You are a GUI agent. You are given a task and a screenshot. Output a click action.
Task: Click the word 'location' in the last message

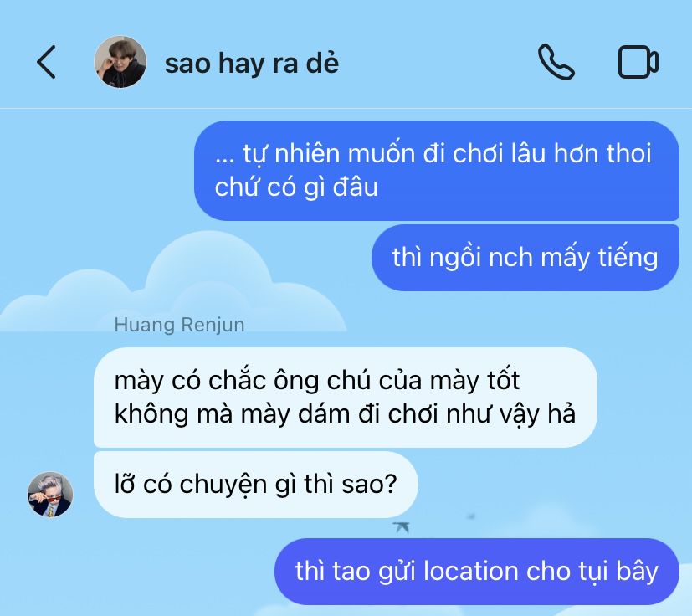470,571
